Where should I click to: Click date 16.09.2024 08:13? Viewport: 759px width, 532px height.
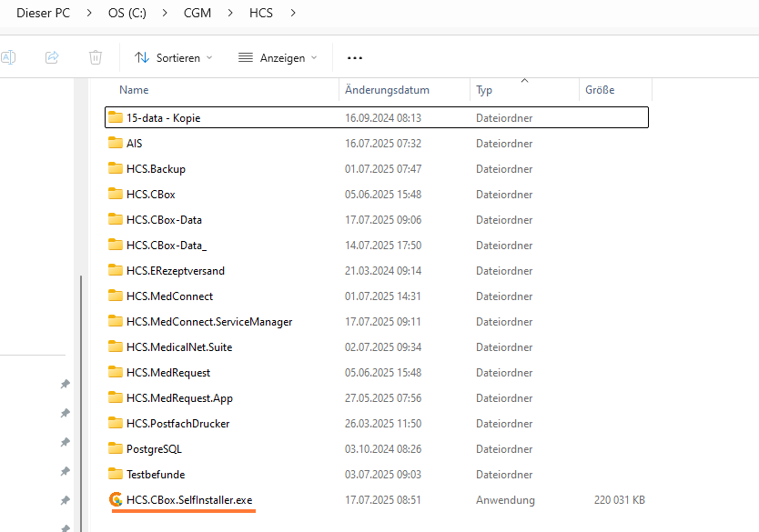383,118
